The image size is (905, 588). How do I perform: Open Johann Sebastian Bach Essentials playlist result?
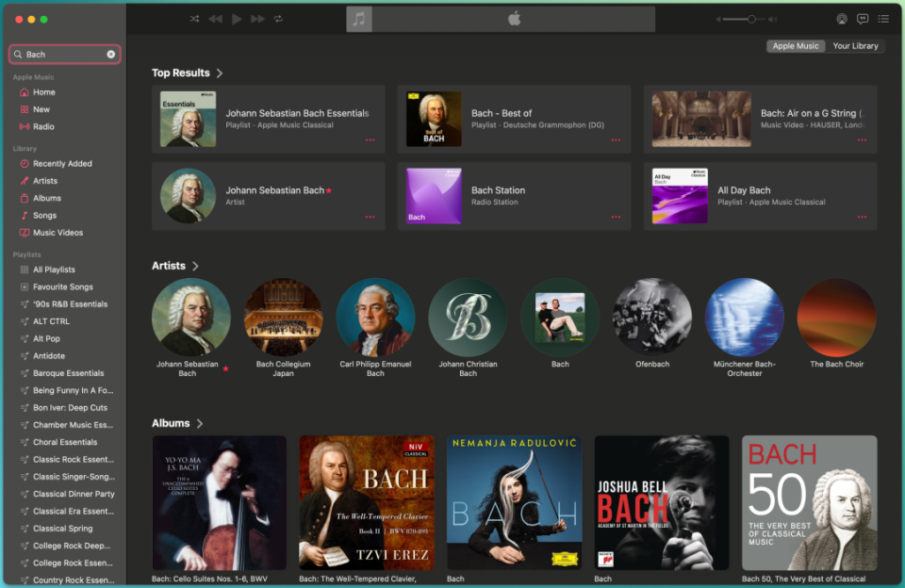tap(269, 120)
